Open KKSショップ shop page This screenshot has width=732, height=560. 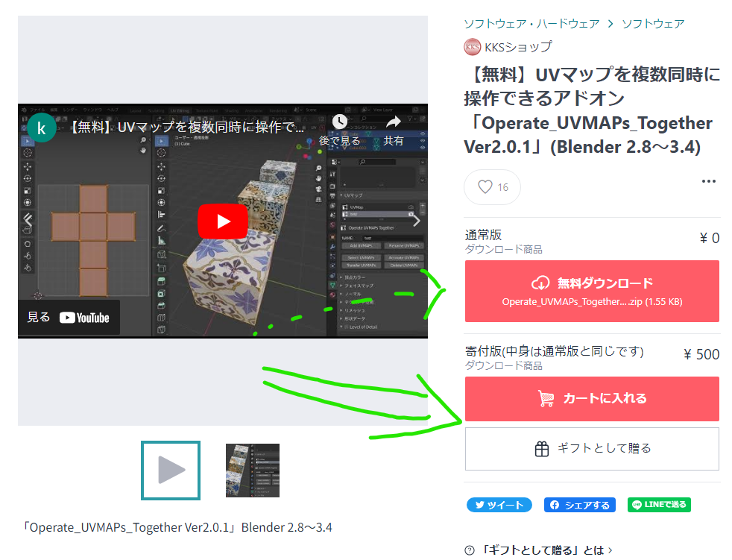tap(518, 47)
